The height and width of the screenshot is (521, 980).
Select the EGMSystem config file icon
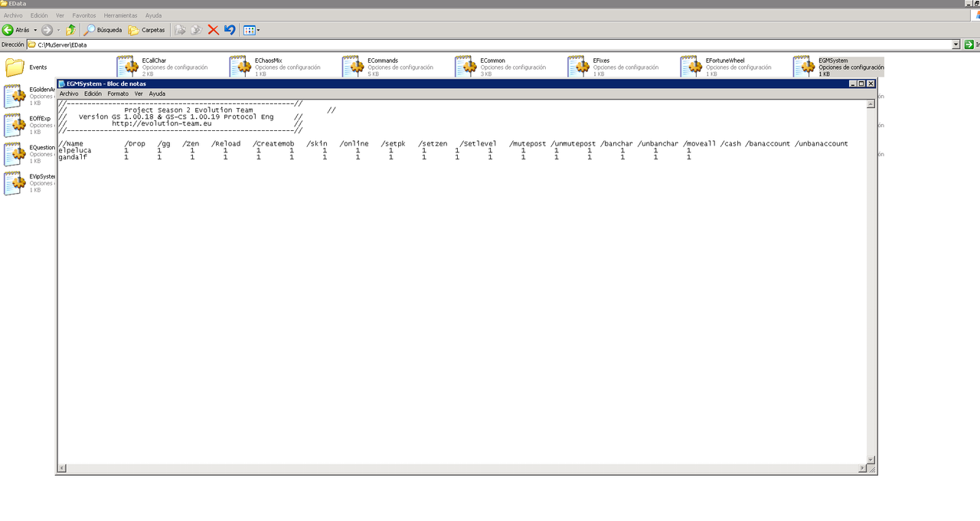coord(804,67)
